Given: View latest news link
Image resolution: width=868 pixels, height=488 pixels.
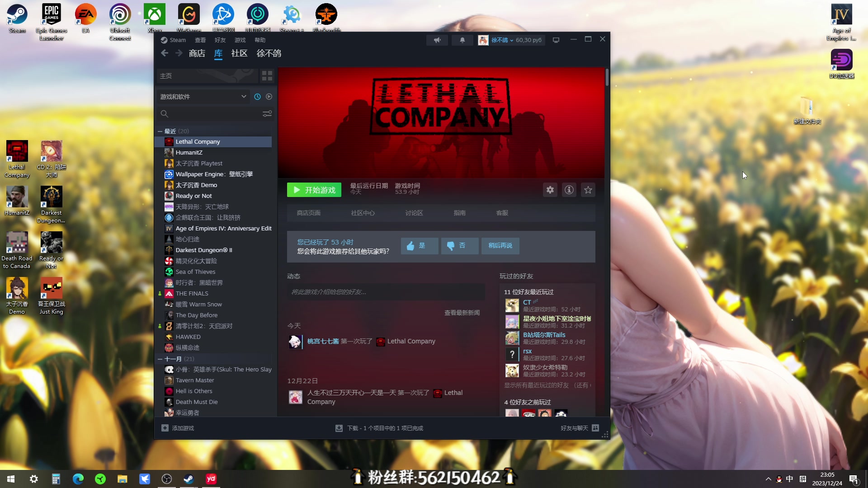Looking at the screenshot, I should [462, 313].
